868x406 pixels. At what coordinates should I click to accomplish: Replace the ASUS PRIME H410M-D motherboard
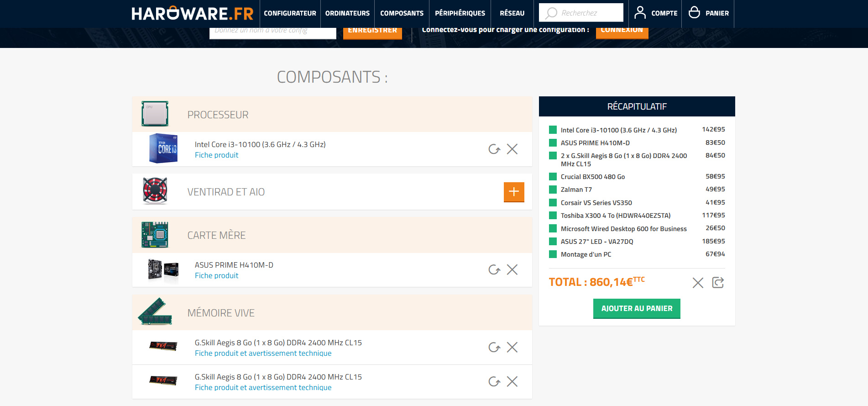pos(494,269)
